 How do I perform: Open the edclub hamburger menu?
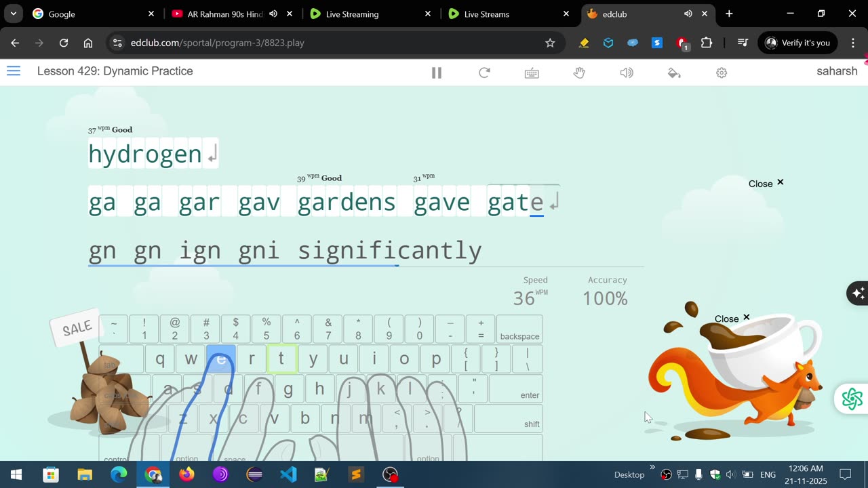point(14,71)
